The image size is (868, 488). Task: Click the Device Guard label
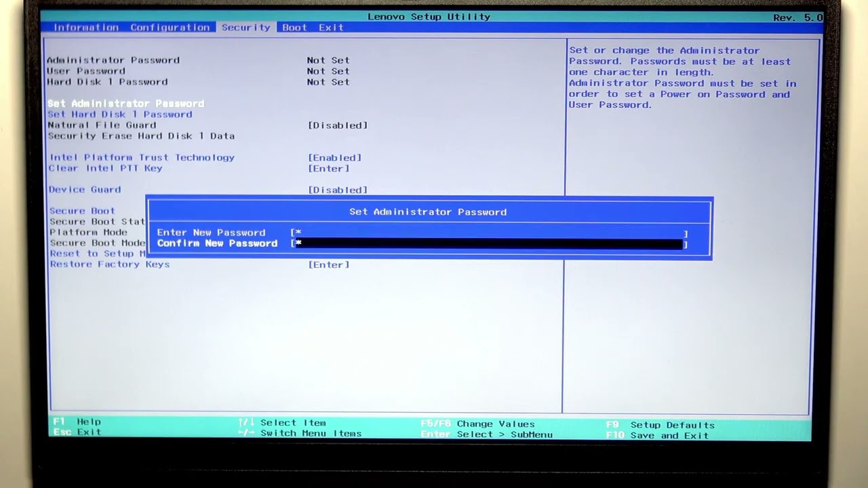point(85,189)
